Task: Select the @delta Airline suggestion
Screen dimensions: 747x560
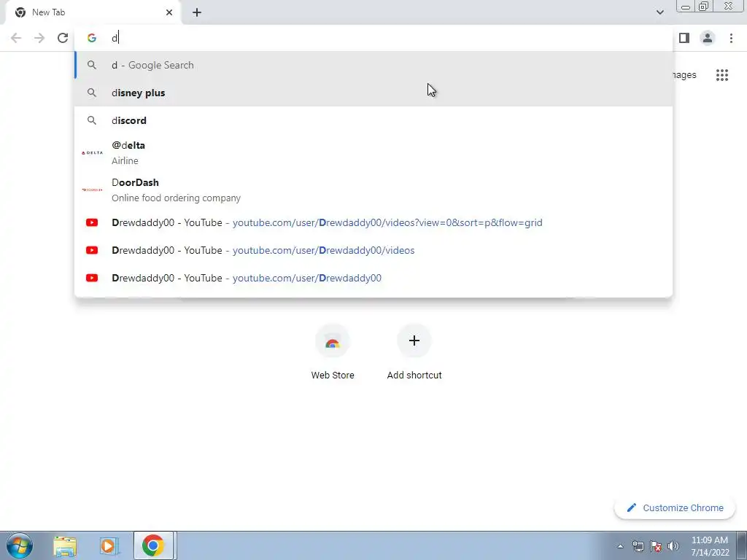Action: 373,153
